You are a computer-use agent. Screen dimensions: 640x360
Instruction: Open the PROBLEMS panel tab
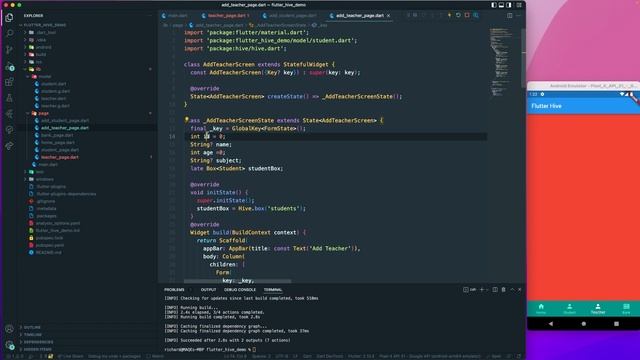point(174,290)
